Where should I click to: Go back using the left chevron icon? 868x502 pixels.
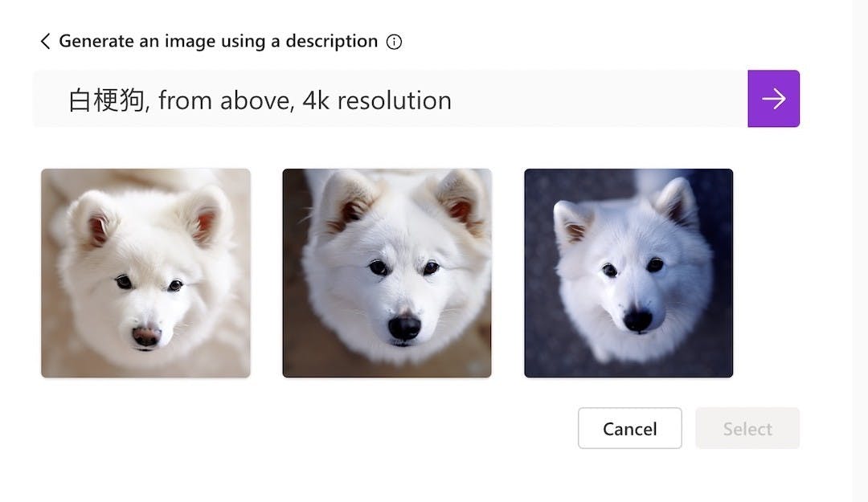coord(45,41)
